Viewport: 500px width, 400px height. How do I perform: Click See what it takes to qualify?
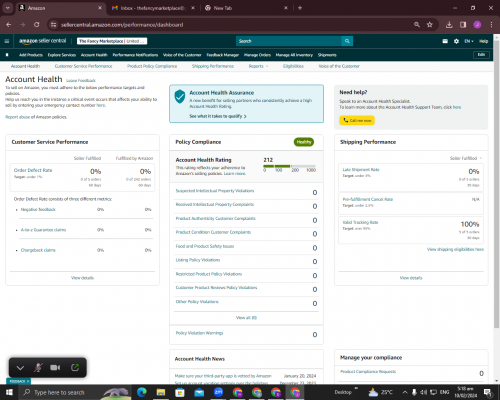[218, 116]
